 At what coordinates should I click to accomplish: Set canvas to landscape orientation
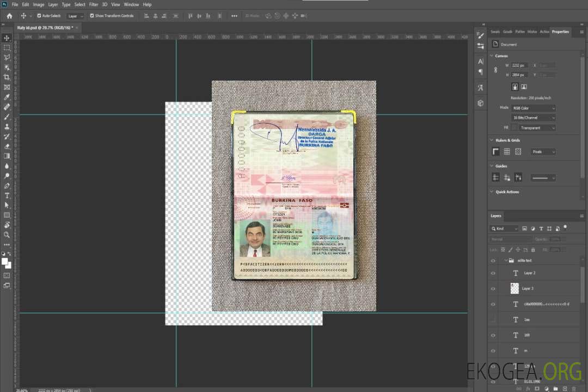click(524, 87)
